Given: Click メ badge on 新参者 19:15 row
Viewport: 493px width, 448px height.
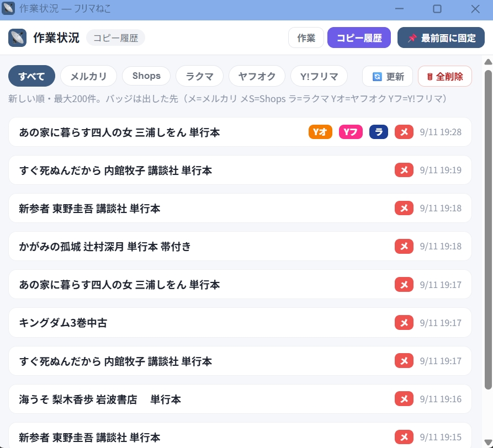Looking at the screenshot, I should point(404,437).
